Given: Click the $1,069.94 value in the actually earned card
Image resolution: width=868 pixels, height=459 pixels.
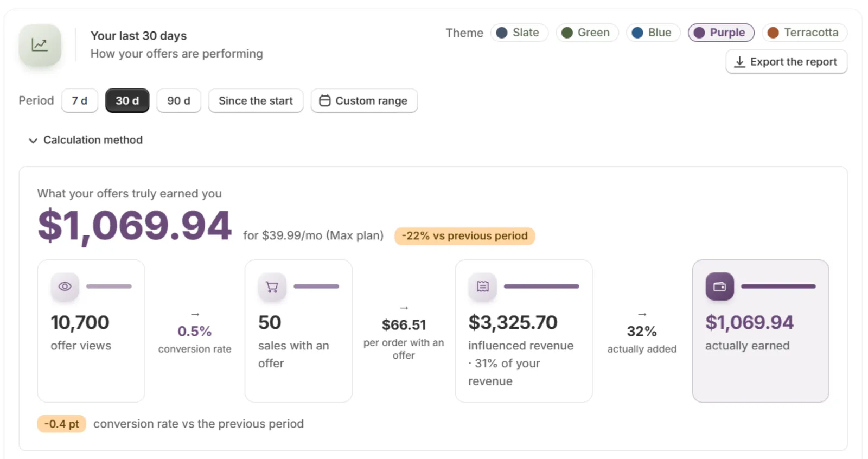Looking at the screenshot, I should 750,323.
